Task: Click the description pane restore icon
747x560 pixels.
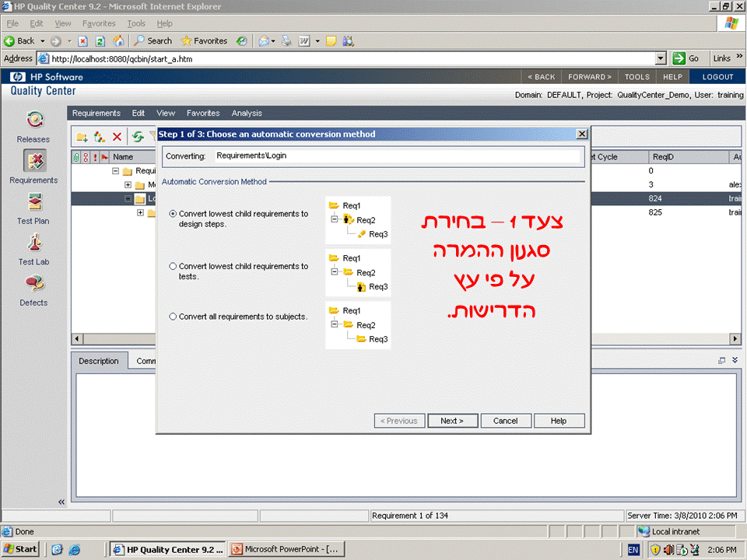Action: [722, 360]
